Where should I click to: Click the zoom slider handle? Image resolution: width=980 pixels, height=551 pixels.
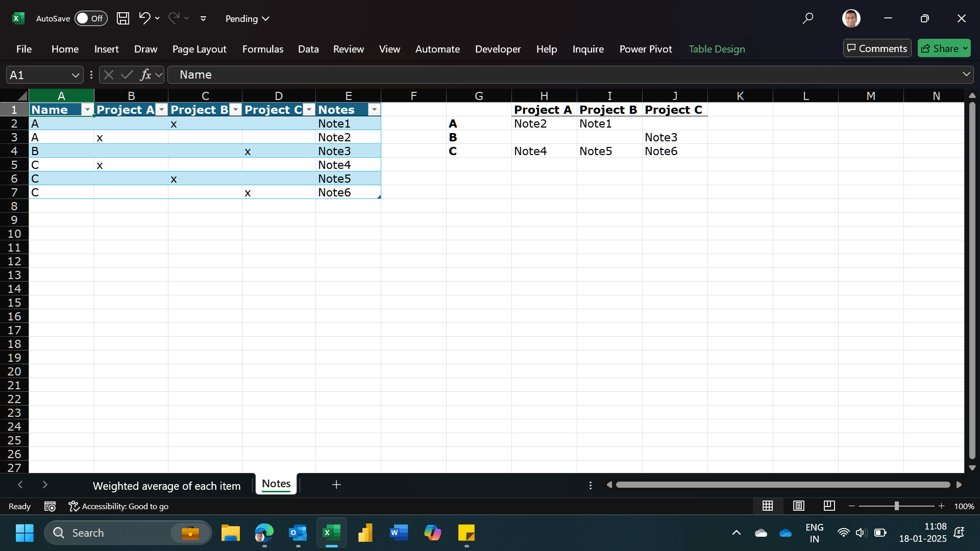click(896, 506)
